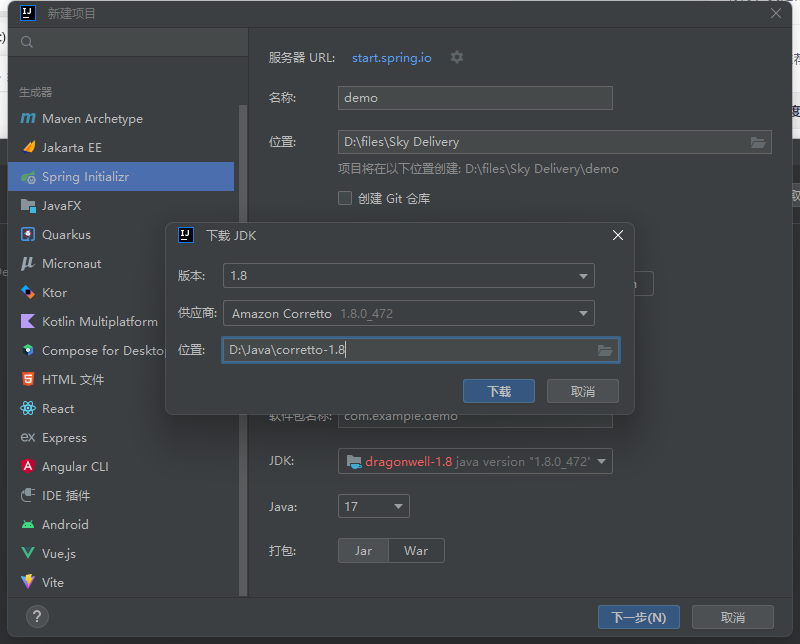Image resolution: width=800 pixels, height=644 pixels.
Task: Click the Ktor generator icon
Action: pyautogui.click(x=28, y=292)
